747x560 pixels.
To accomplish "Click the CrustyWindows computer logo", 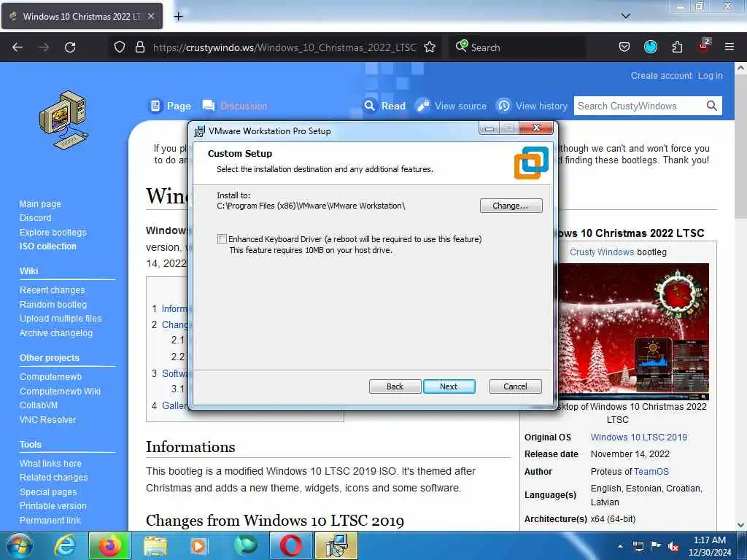I will [x=64, y=120].
